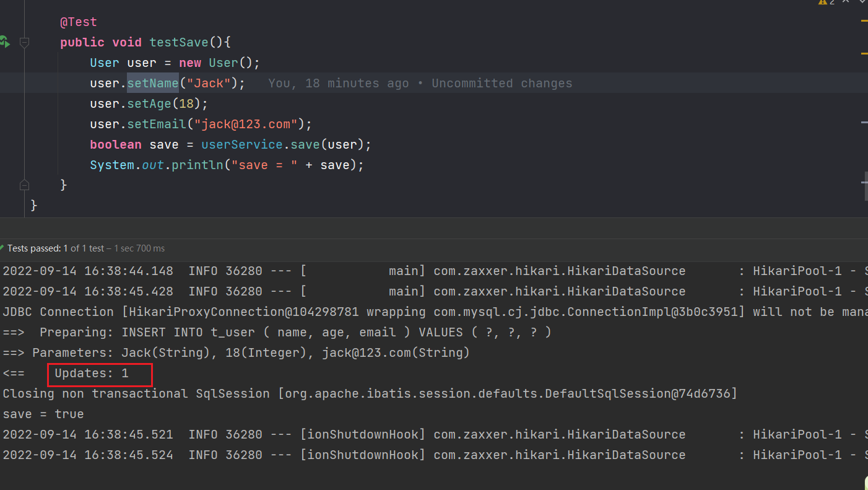This screenshot has height=490, width=868.
Task: Click the boolean keyword
Action: point(116,144)
